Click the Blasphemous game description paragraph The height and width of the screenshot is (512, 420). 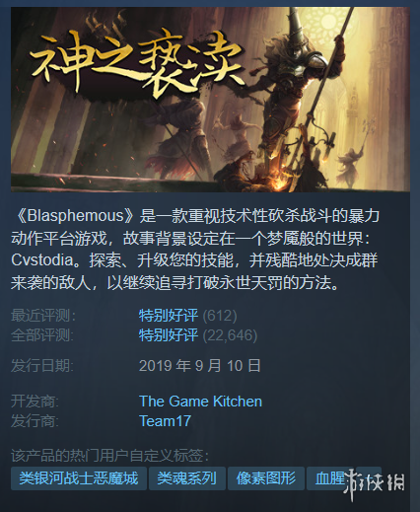195,249
